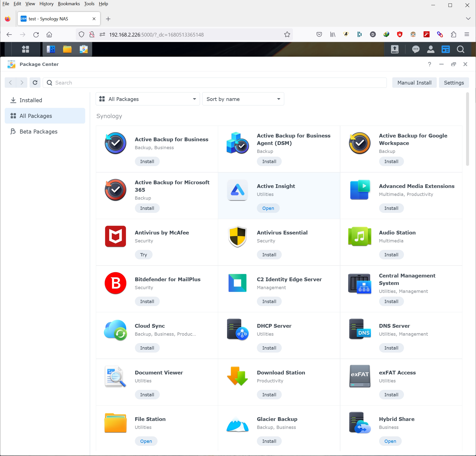Select Installed in the sidebar
This screenshot has width=476, height=456.
(31, 100)
